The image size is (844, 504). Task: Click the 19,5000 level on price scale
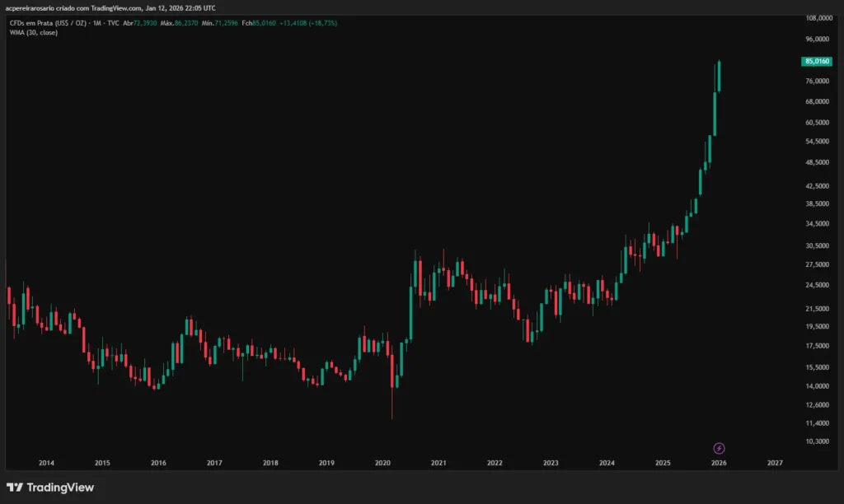pos(816,326)
